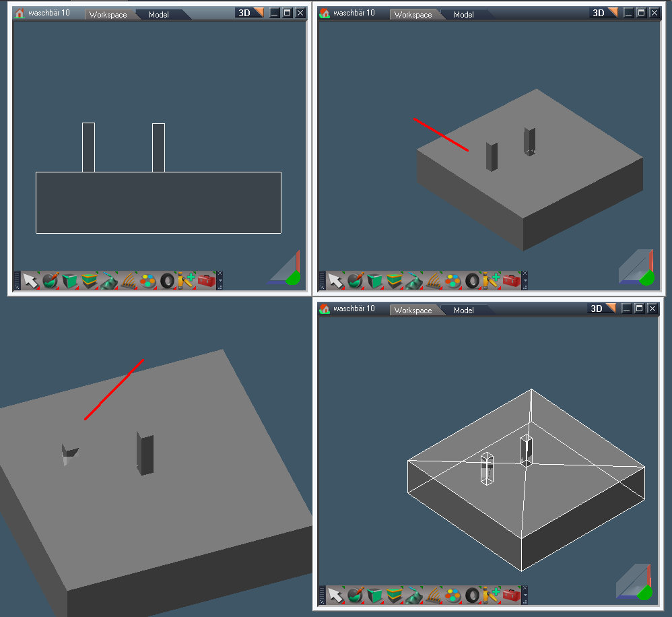
Task: Select the layered box tool in solid-view toolbar
Action: tap(394, 280)
